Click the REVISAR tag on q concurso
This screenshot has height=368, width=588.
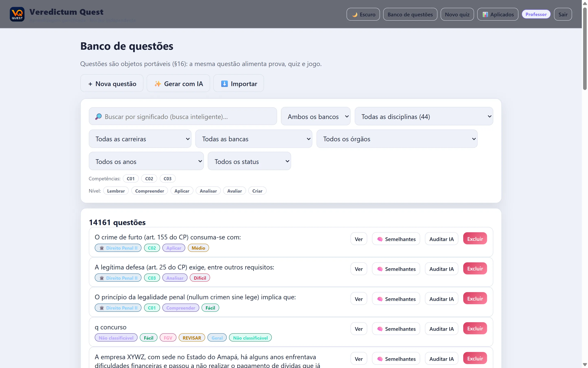192,338
